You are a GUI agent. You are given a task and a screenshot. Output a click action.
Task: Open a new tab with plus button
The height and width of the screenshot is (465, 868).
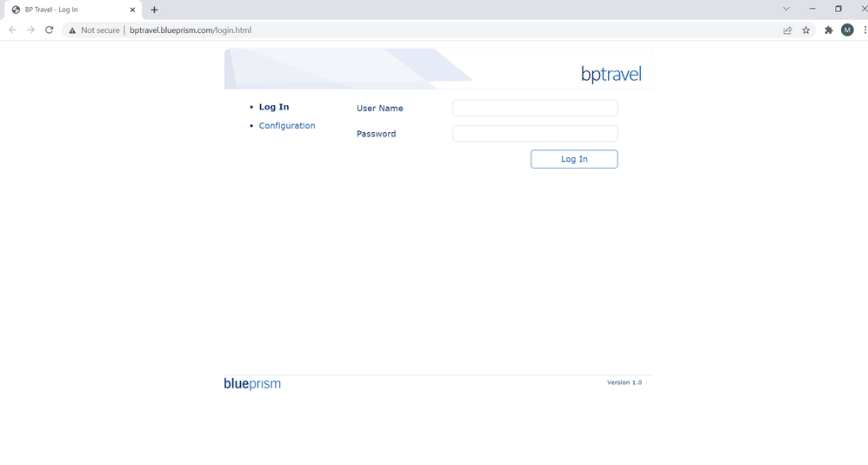[x=155, y=10]
